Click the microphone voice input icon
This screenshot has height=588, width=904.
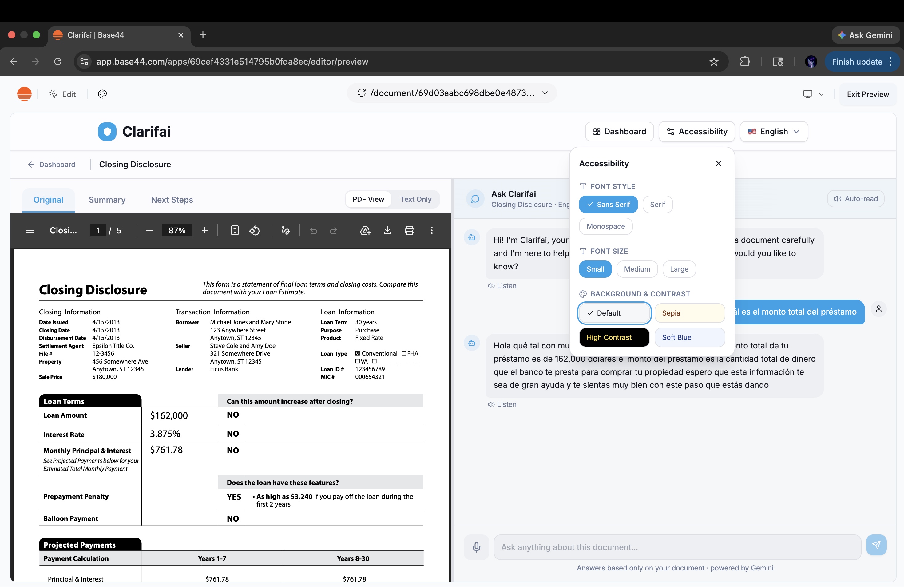476,547
